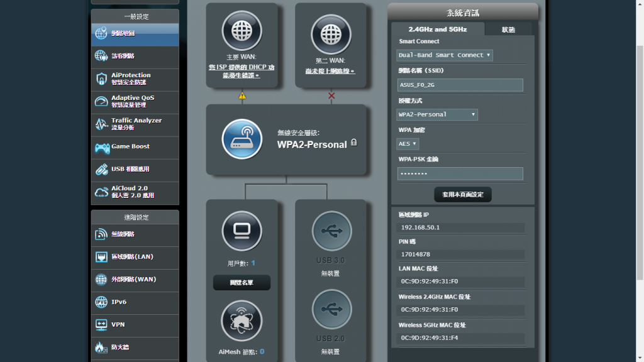Open the VPN monitor icon
This screenshot has width=644, height=362.
point(101,325)
